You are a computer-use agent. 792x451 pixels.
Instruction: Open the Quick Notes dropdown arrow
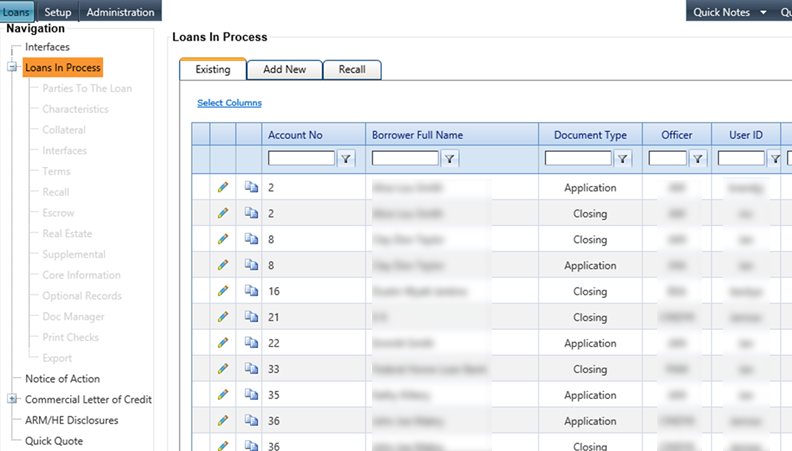pos(763,12)
